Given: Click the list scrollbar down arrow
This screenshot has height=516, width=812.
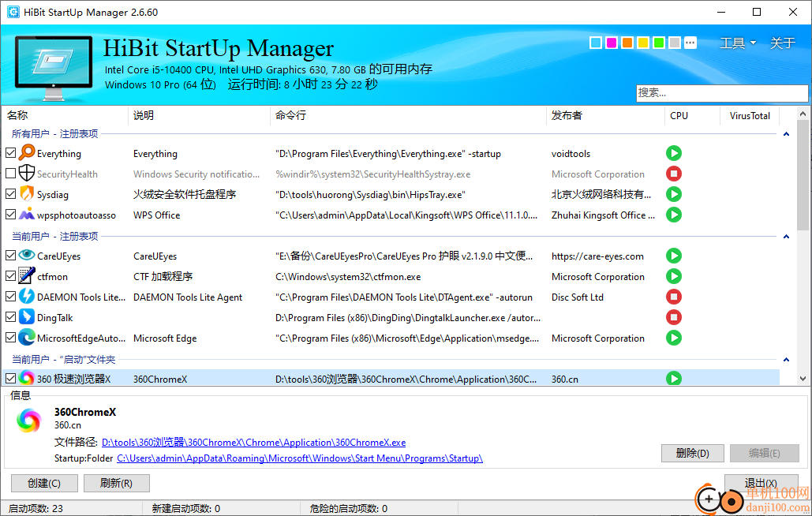Looking at the screenshot, I should 803,379.
